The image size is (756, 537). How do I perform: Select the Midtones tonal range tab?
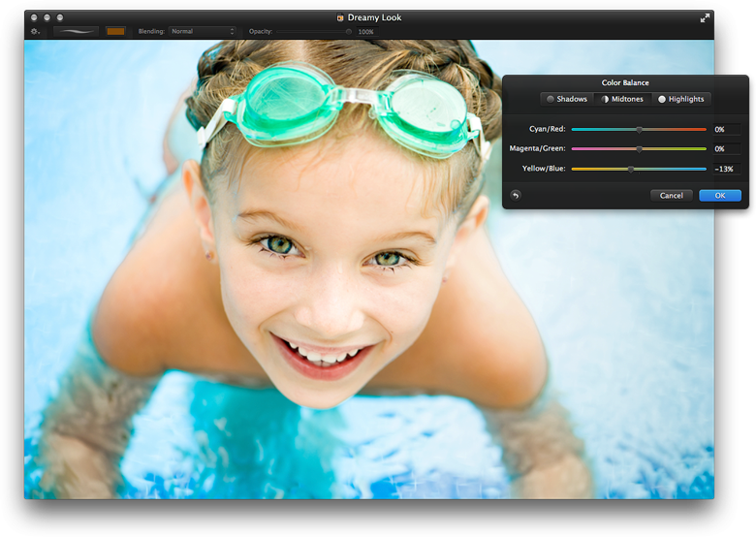[622, 99]
